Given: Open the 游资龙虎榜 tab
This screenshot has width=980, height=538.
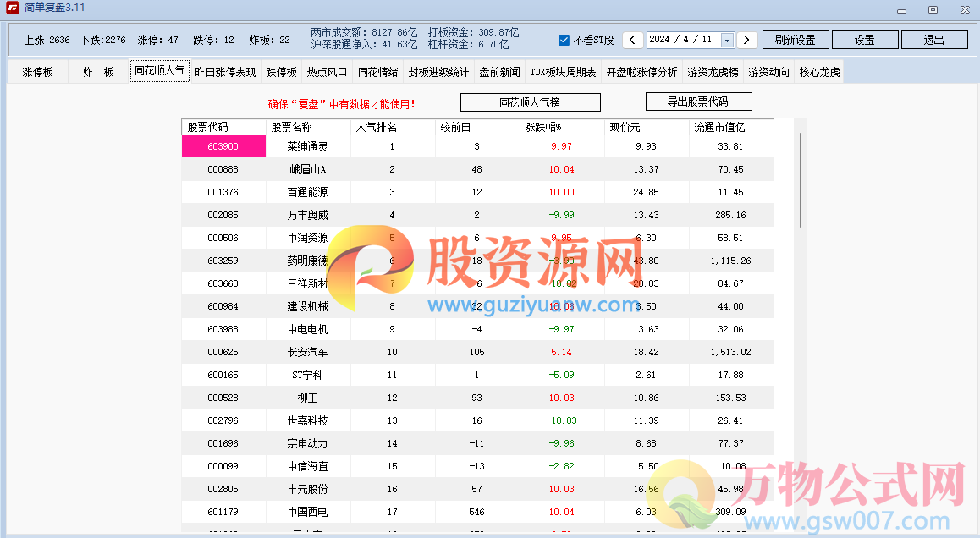Looking at the screenshot, I should pos(713,73).
